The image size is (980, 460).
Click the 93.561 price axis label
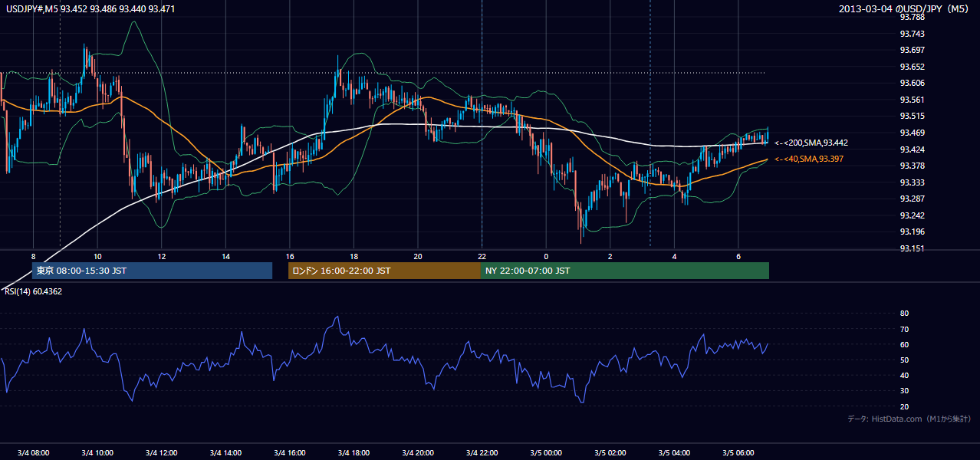(x=912, y=100)
